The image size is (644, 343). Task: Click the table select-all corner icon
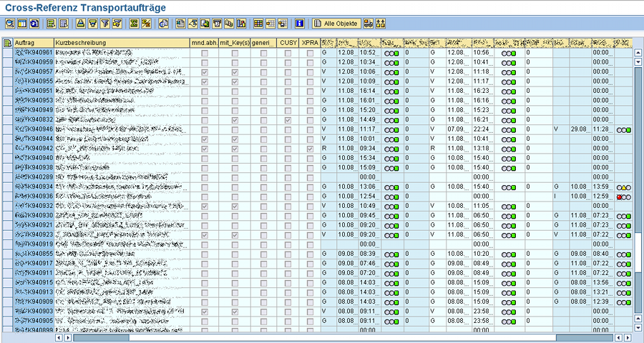pyautogui.click(x=7, y=43)
